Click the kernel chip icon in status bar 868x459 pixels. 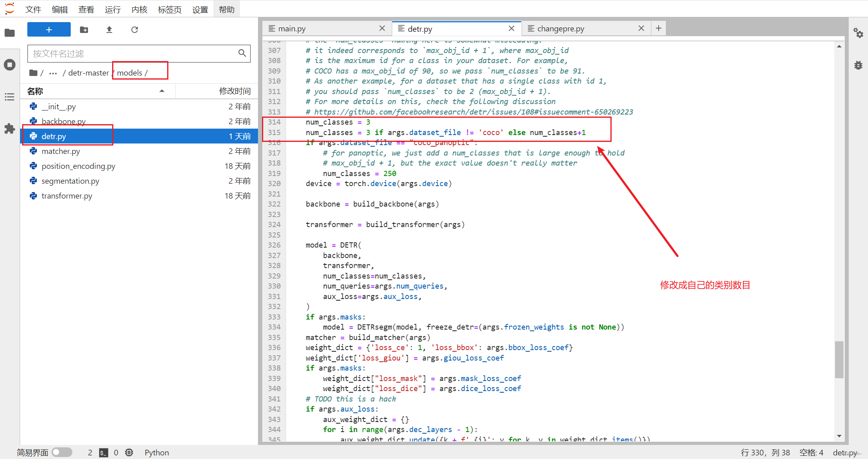pyautogui.click(x=129, y=453)
